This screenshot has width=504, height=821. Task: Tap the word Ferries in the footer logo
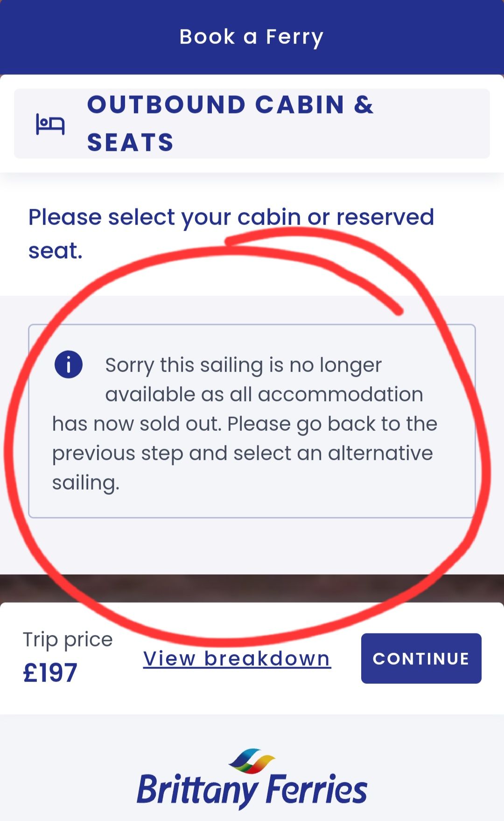[316, 789]
